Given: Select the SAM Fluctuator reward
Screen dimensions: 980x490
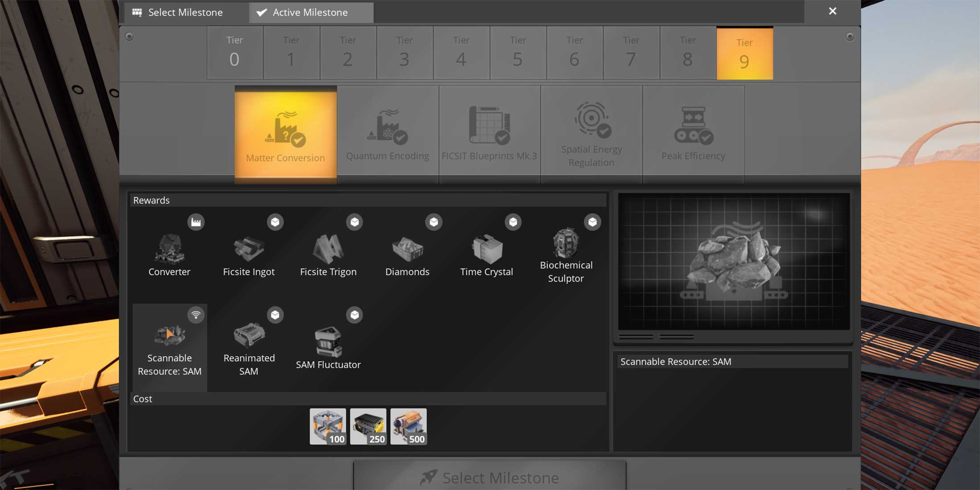Looking at the screenshot, I should click(328, 347).
